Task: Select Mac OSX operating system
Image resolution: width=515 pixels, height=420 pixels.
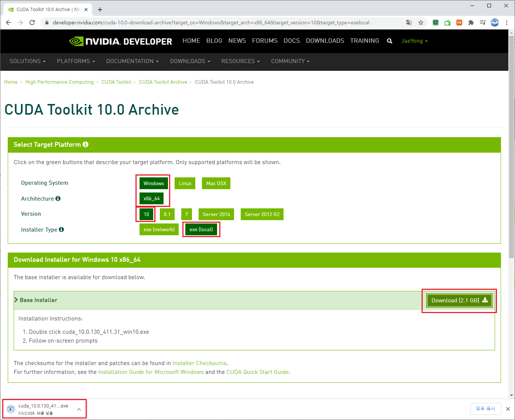Action: [x=216, y=183]
